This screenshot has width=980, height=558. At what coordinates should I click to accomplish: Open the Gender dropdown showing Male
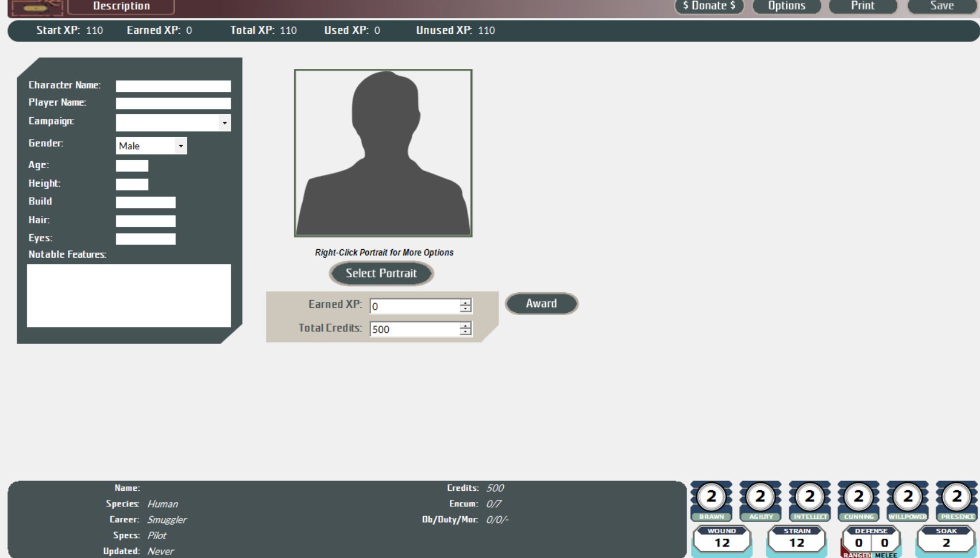pyautogui.click(x=181, y=145)
